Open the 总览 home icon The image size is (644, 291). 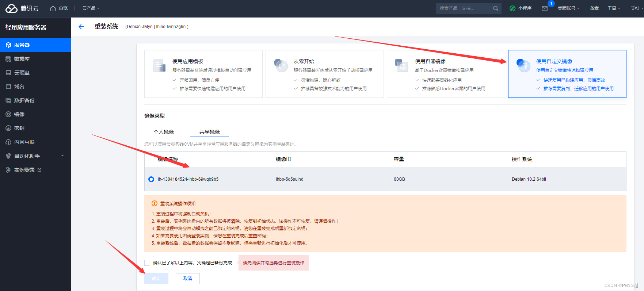click(53, 8)
